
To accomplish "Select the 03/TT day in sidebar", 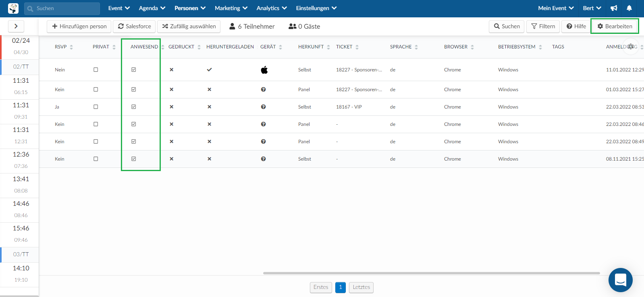I will pos(21,254).
